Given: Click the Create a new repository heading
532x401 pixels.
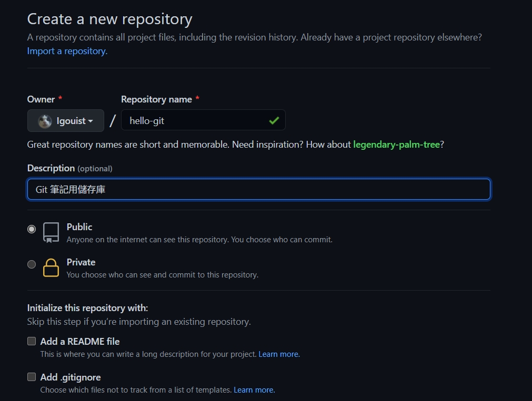Looking at the screenshot, I should point(109,19).
